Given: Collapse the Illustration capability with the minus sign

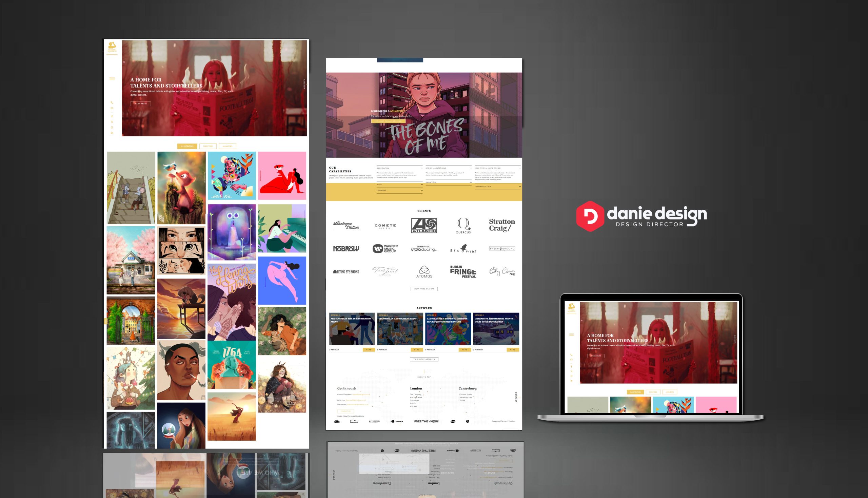Looking at the screenshot, I should [422, 168].
